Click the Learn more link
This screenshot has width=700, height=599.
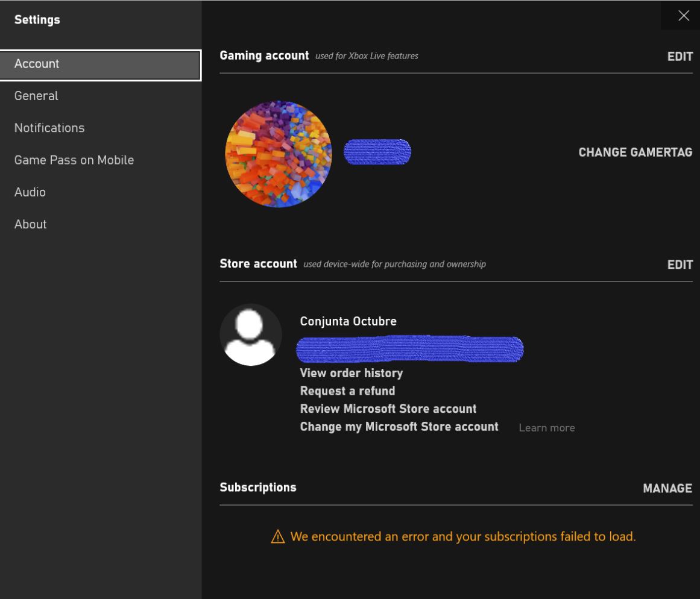(x=546, y=428)
